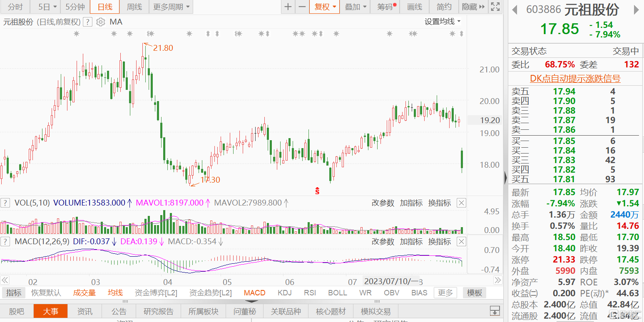Click the first event star marker above chart
The height and width of the screenshot is (322, 644).
click(76, 34)
